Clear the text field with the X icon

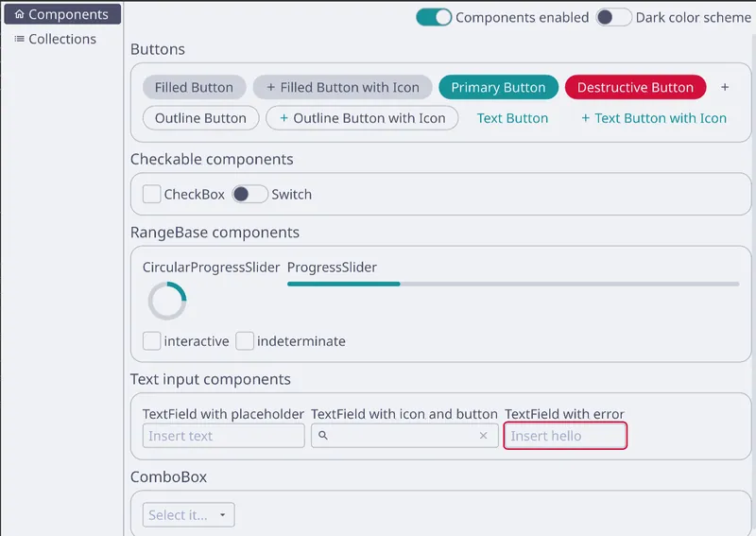(483, 436)
